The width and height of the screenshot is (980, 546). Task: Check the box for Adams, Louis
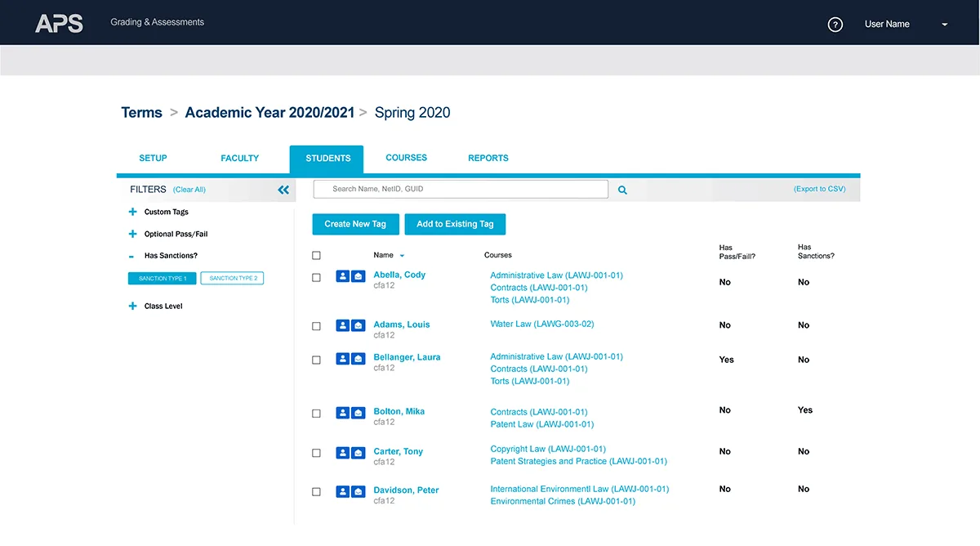point(317,326)
